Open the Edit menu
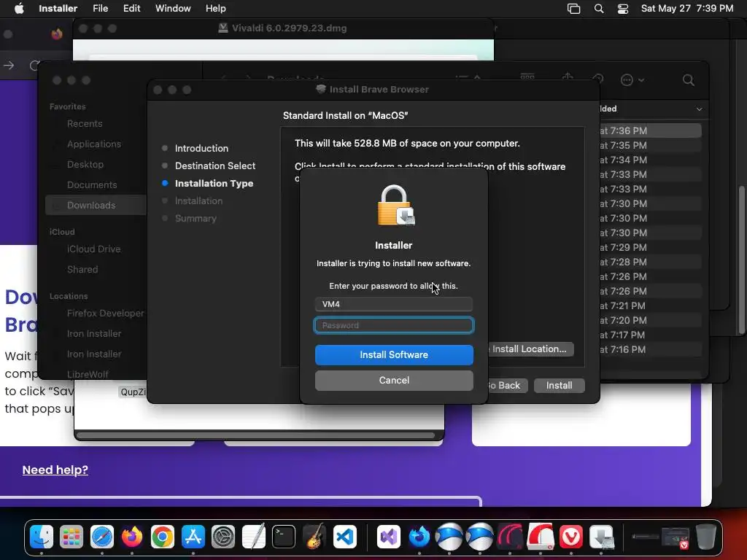The width and height of the screenshot is (747, 560). [x=131, y=8]
